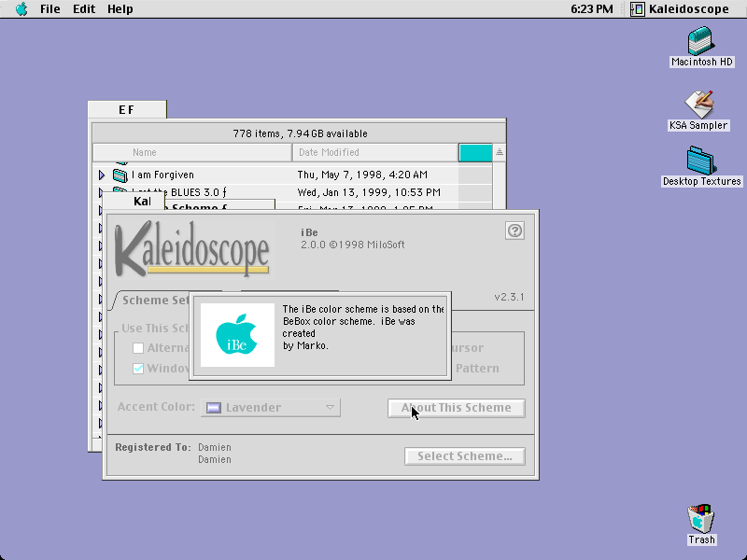Image resolution: width=747 pixels, height=560 pixels.
Task: Click the E F window title tab
Action: (x=127, y=110)
